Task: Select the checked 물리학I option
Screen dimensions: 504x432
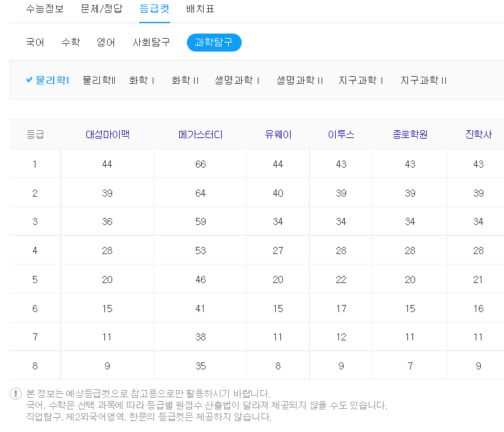Action: coord(52,80)
